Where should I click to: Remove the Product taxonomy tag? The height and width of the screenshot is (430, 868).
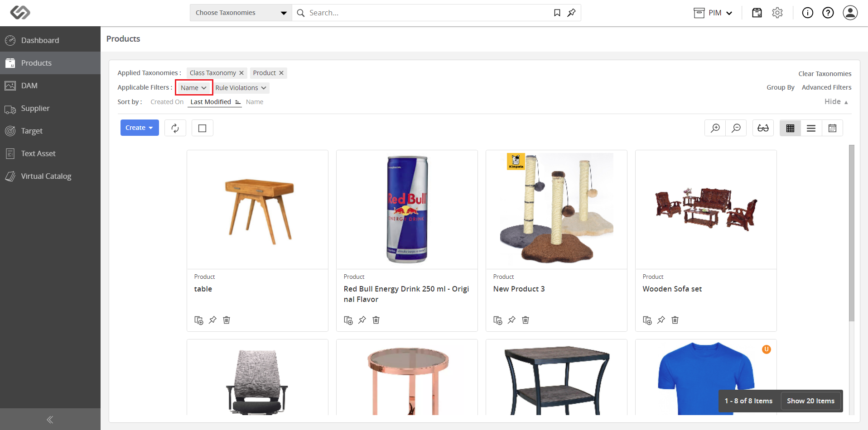[281, 73]
